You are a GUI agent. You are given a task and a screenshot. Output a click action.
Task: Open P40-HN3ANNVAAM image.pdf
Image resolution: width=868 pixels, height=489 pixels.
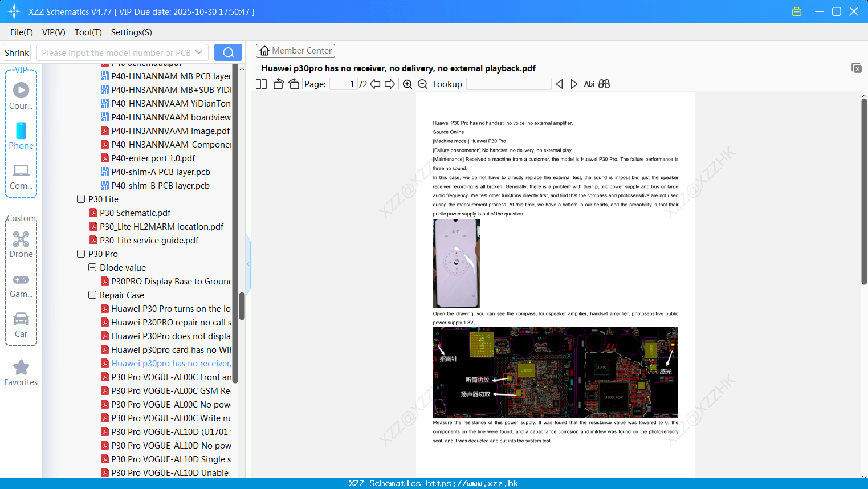click(x=165, y=131)
